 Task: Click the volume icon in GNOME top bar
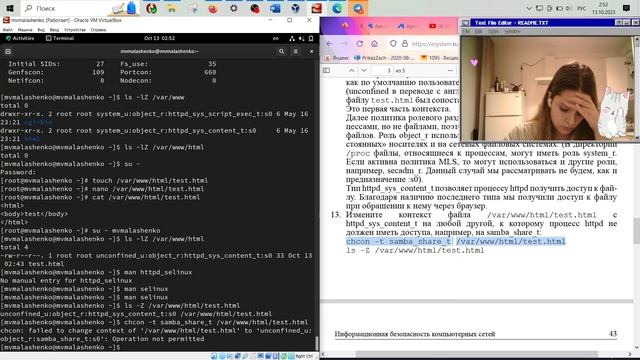(302, 38)
